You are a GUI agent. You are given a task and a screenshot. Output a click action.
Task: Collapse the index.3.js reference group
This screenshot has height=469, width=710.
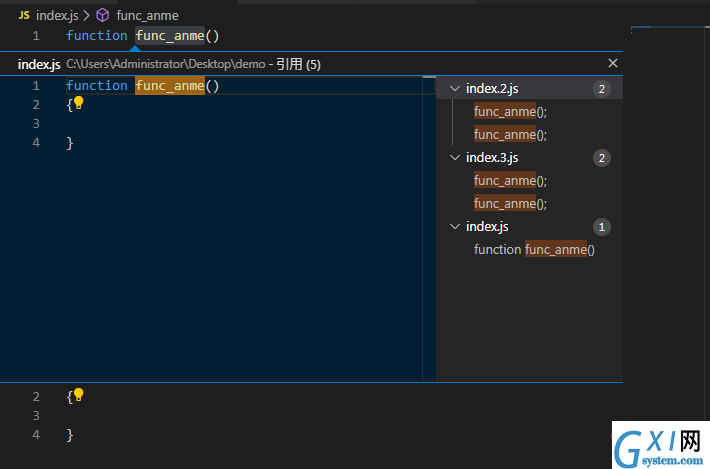(455, 158)
